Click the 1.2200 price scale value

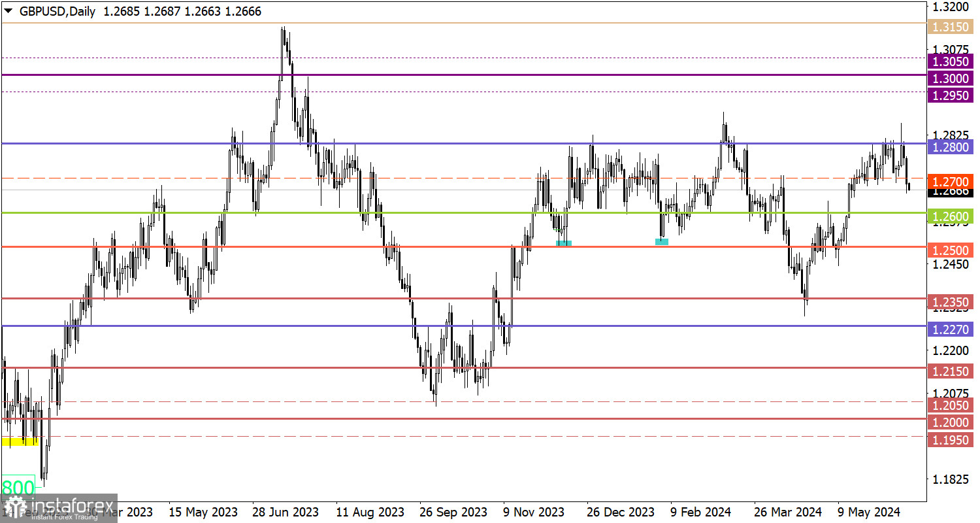pos(951,350)
